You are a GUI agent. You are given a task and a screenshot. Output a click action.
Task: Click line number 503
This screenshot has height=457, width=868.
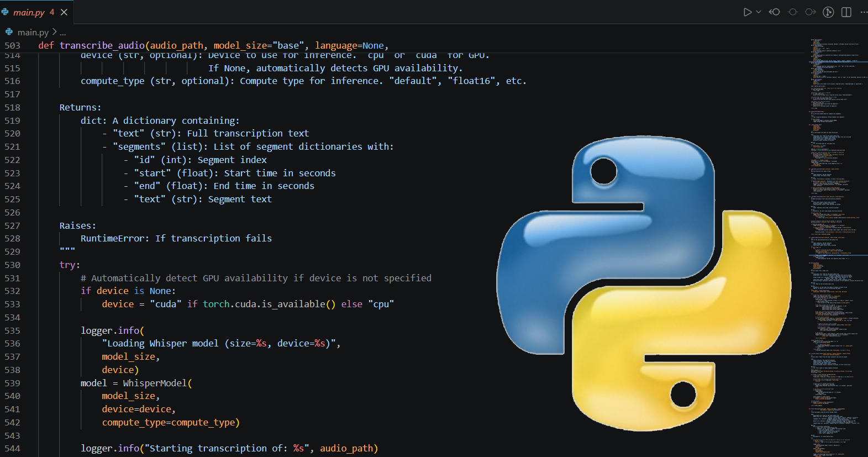(x=13, y=46)
